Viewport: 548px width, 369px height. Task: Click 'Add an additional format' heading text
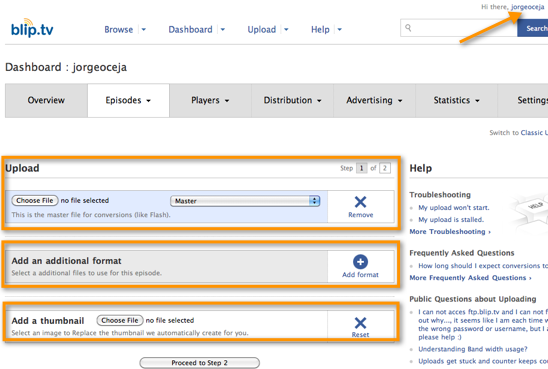click(x=66, y=261)
